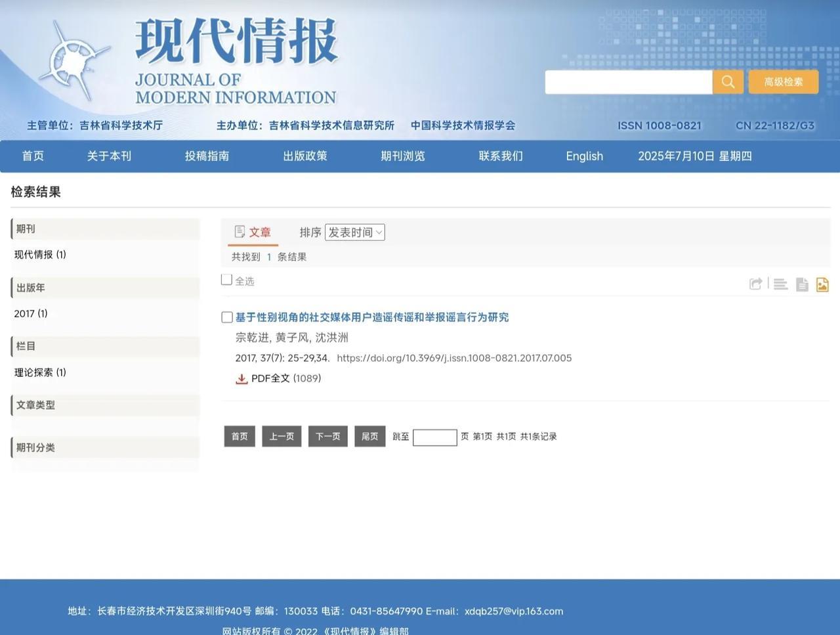Click author name 沈洪洲
Viewport: 840px width, 635px height.
coord(332,338)
